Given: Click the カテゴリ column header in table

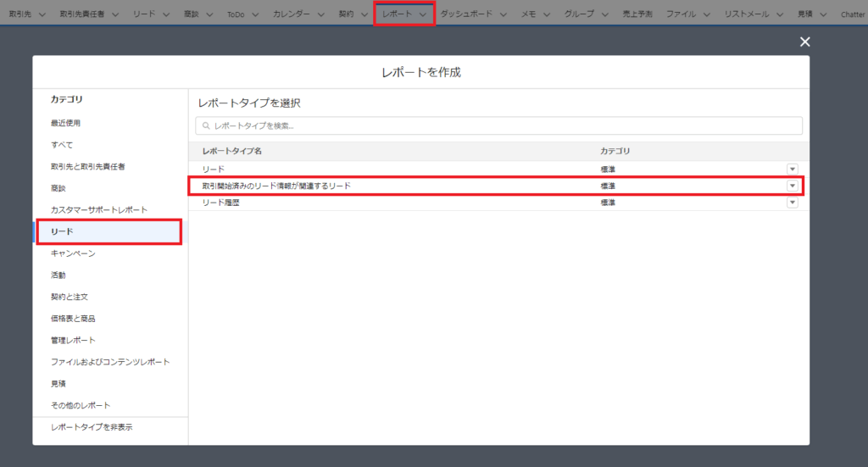Looking at the screenshot, I should (615, 151).
